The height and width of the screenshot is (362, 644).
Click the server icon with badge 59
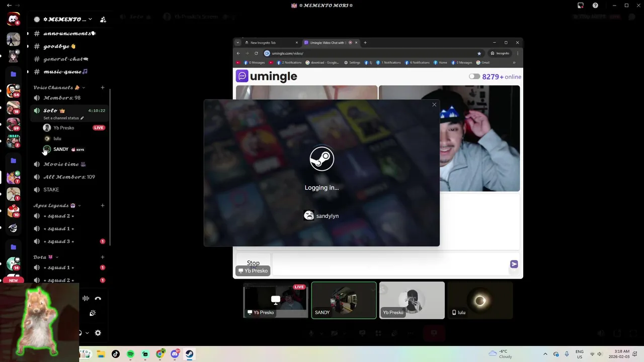(14, 124)
